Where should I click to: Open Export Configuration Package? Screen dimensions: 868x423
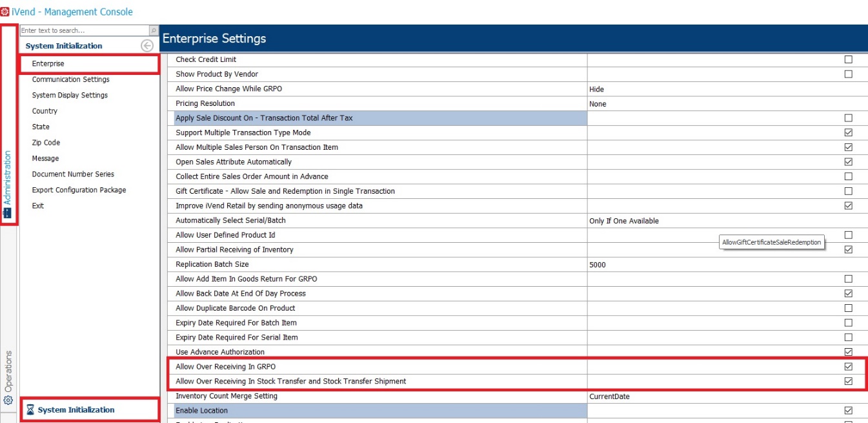click(79, 190)
